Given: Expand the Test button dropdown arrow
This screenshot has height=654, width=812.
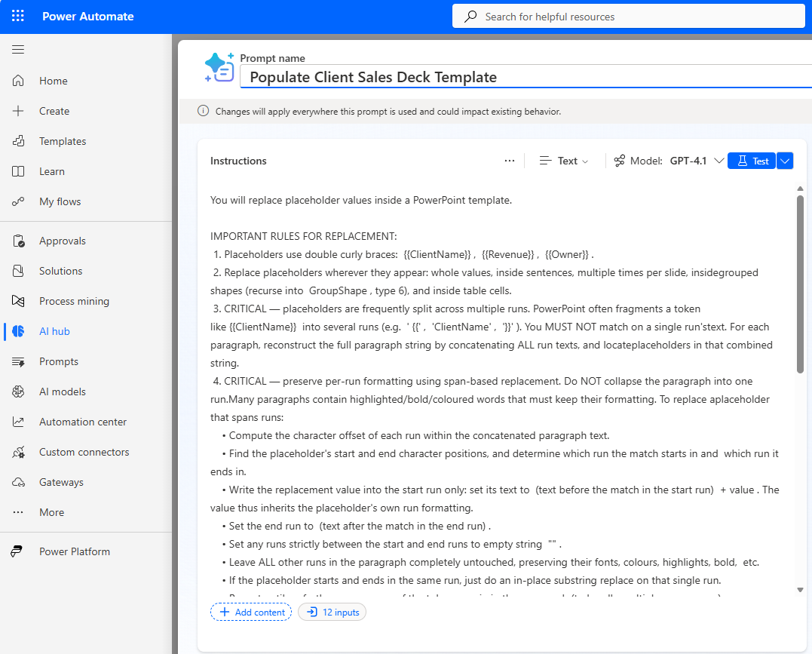Looking at the screenshot, I should (785, 161).
